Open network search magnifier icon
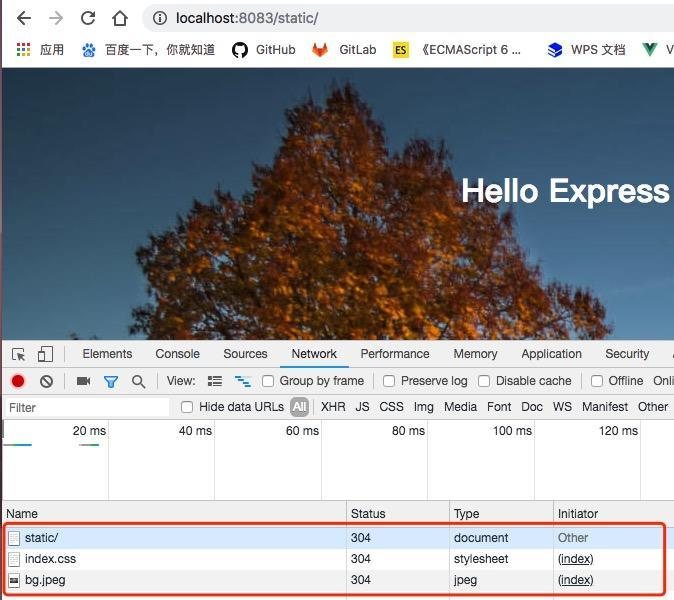Image resolution: width=674 pixels, height=600 pixels. pos(138,382)
